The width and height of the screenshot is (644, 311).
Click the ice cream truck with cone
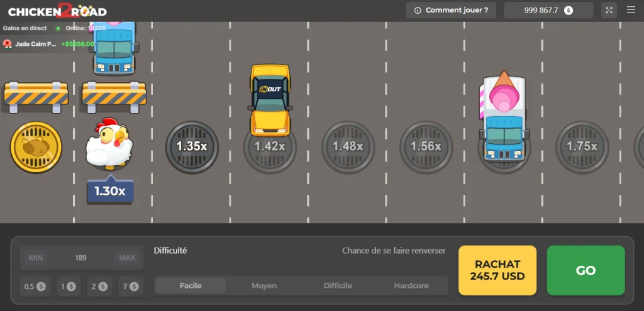(x=504, y=116)
